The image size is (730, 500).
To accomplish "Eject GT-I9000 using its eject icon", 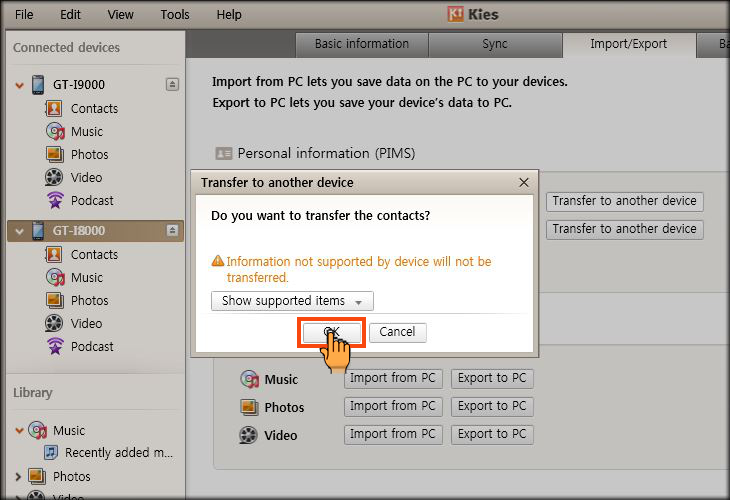I will coord(172,85).
